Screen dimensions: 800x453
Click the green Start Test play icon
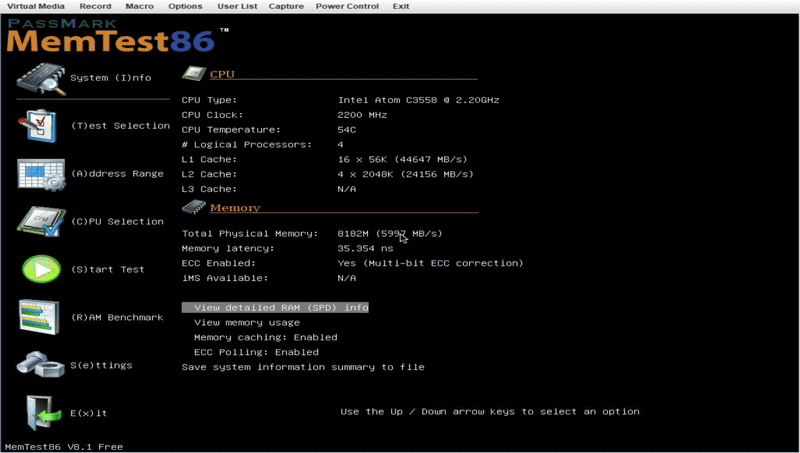coord(41,269)
